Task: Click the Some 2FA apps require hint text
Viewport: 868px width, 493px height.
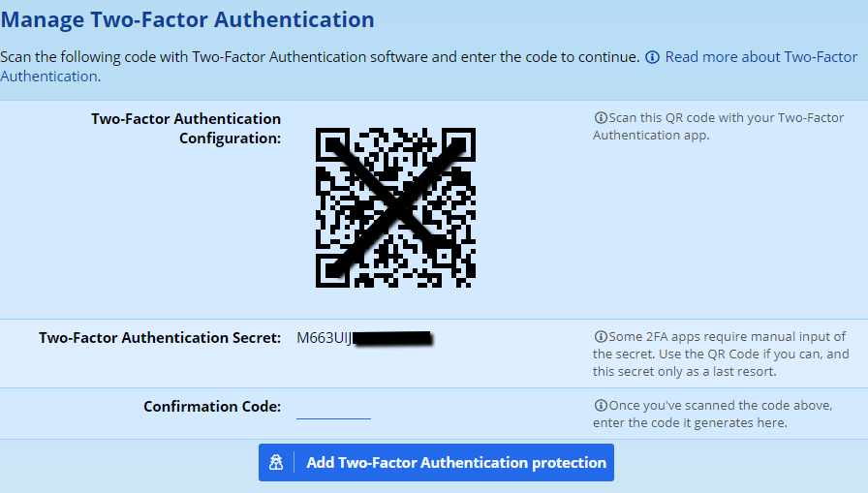Action: 722,354
